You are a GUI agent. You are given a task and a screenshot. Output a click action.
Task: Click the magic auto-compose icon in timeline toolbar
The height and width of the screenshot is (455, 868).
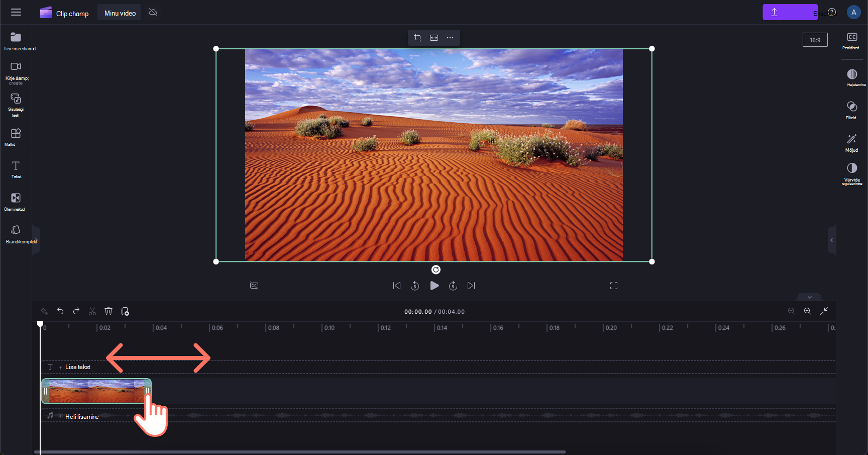[x=44, y=311]
